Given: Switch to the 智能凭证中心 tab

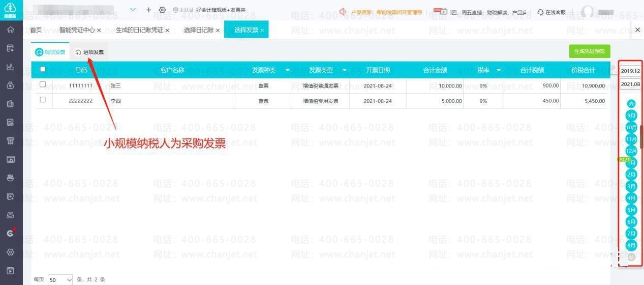Looking at the screenshot, I should 77,30.
